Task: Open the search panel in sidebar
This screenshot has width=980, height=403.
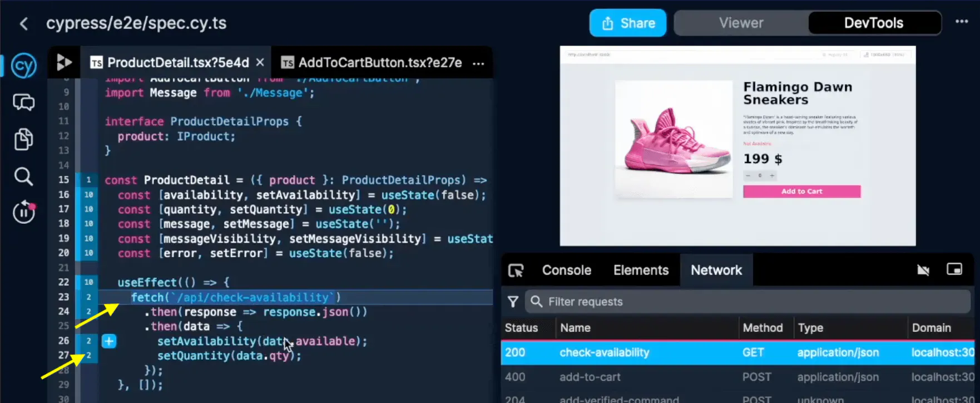Action: (23, 176)
